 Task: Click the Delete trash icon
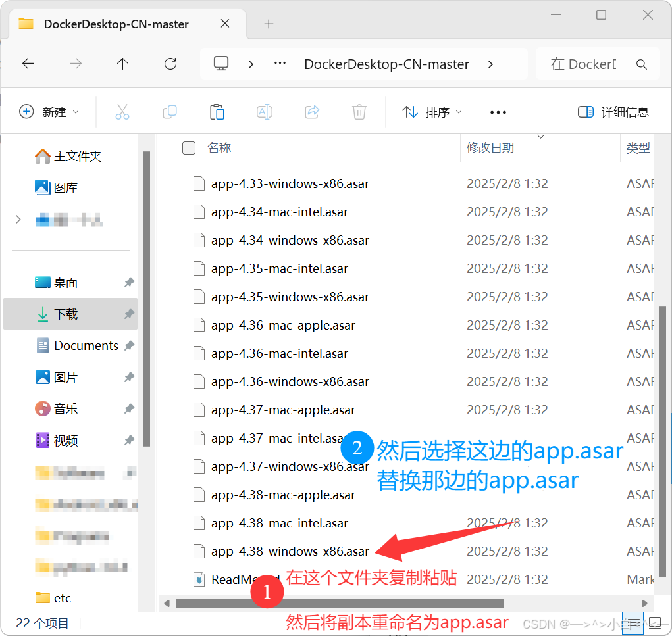[x=359, y=112]
